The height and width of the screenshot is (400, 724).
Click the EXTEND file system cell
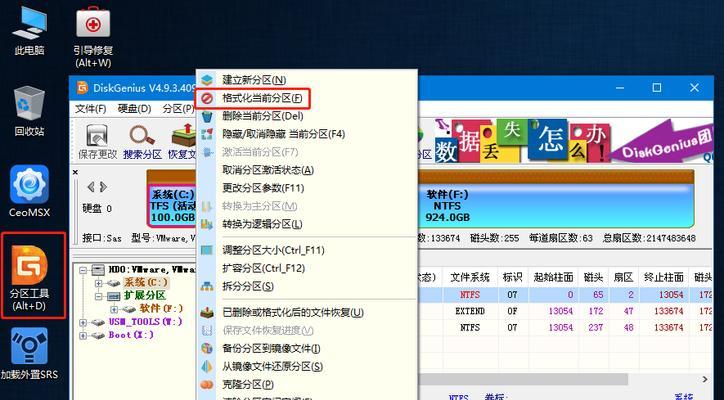click(x=470, y=311)
